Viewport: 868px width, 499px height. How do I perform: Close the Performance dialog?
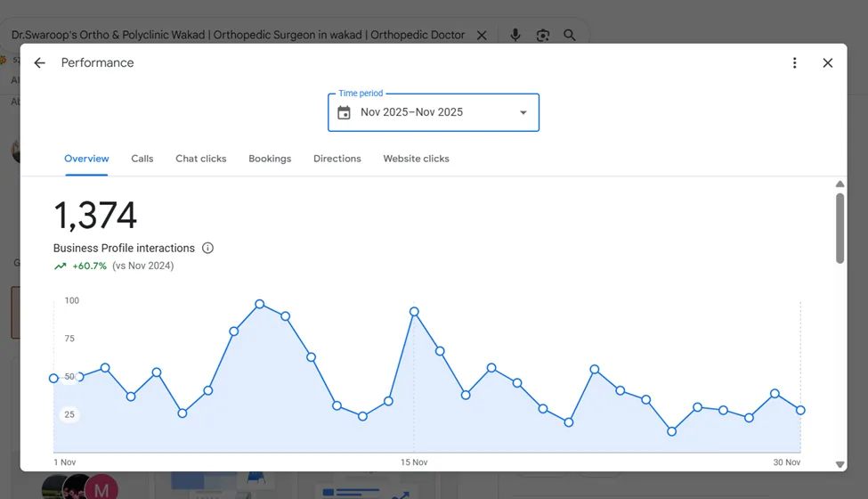[828, 63]
